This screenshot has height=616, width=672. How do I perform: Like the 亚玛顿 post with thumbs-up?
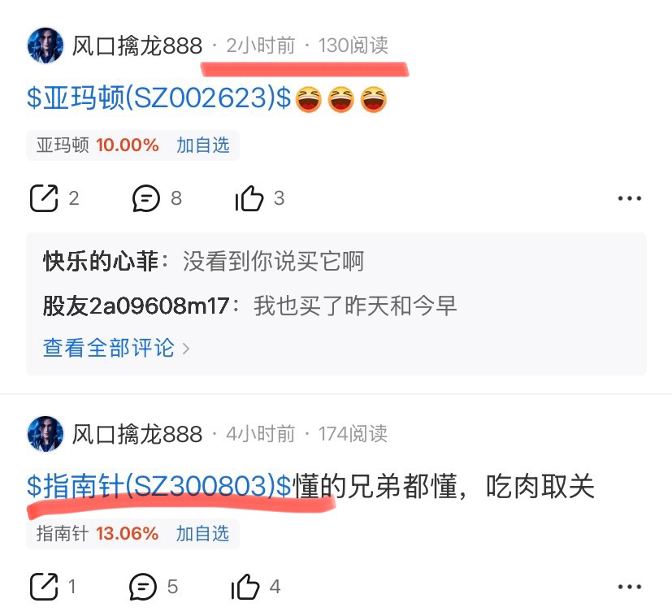[249, 198]
